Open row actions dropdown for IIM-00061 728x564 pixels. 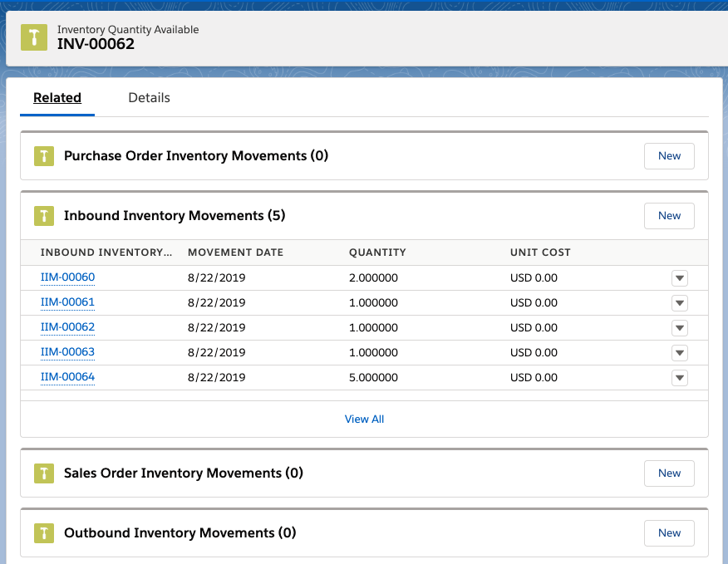click(x=680, y=303)
